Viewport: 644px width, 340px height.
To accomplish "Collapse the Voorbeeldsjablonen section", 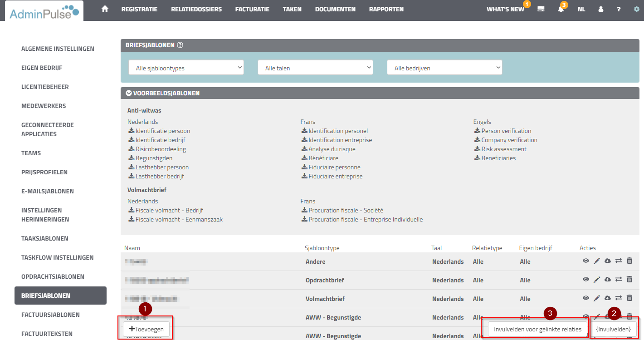I will click(x=129, y=93).
